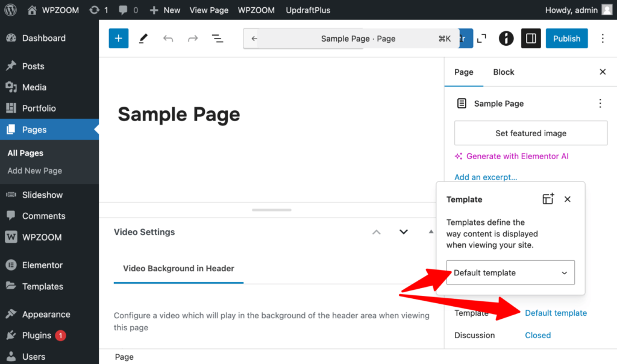
Task: Click the Publish button
Action: tap(566, 39)
